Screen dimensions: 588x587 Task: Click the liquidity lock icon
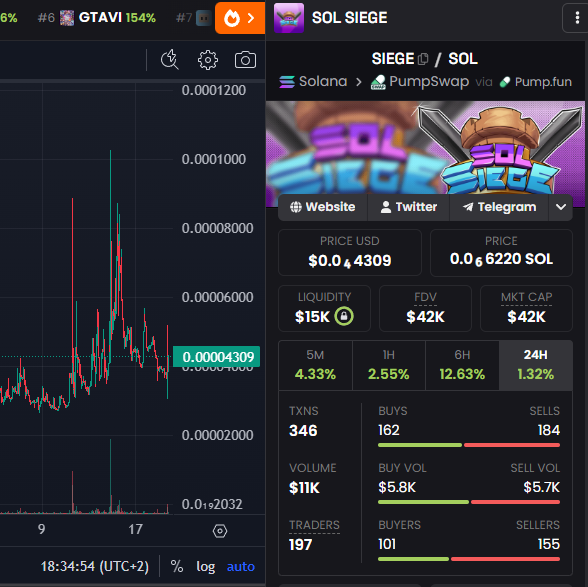pyautogui.click(x=344, y=316)
